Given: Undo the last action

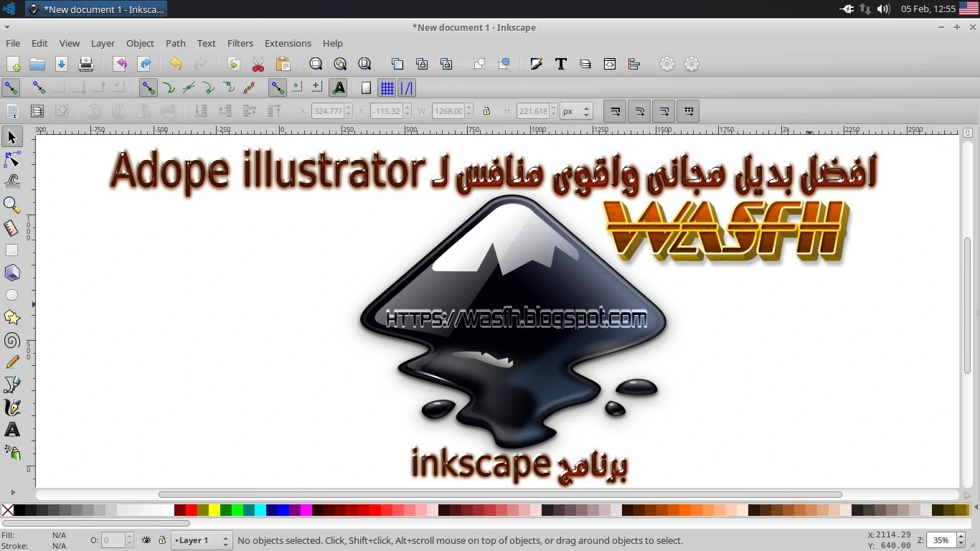Looking at the screenshot, I should 176,64.
